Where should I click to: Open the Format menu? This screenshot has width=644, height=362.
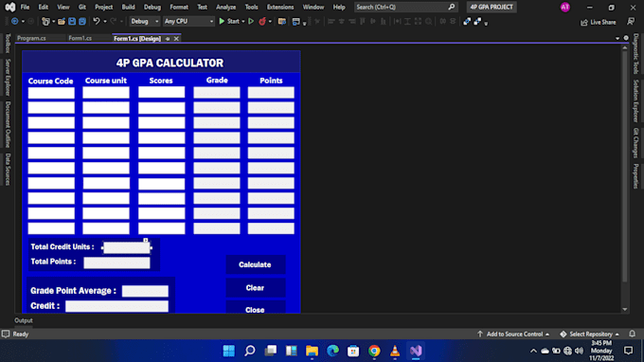click(x=179, y=7)
